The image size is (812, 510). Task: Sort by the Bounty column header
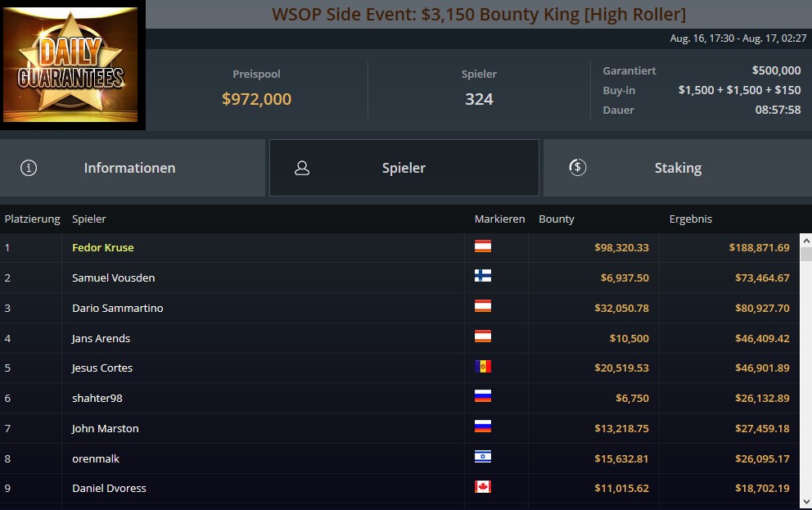pos(556,219)
